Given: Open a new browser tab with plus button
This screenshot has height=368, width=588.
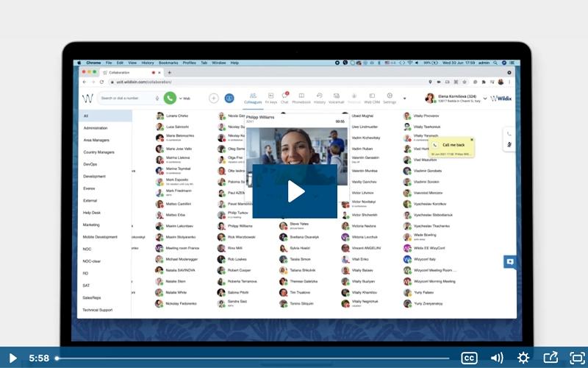Looking at the screenshot, I should (169, 72).
